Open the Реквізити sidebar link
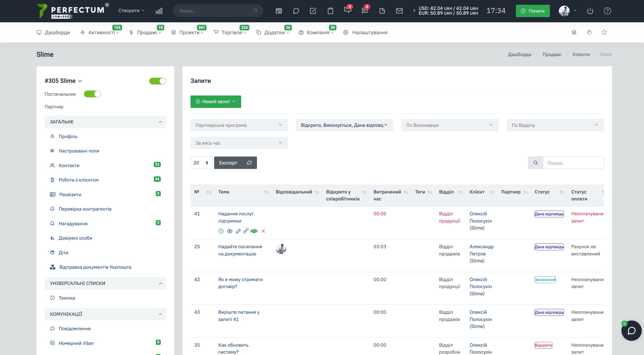 click(x=70, y=194)
